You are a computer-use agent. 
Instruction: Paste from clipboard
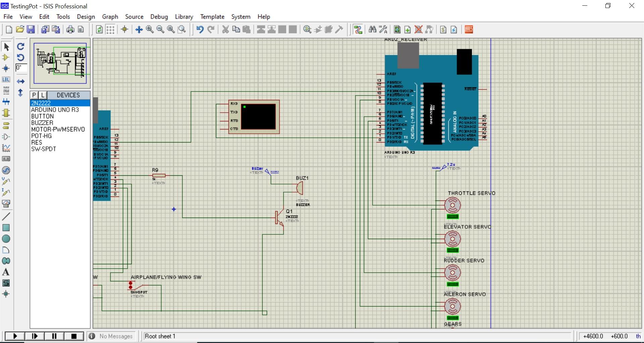pyautogui.click(x=247, y=30)
